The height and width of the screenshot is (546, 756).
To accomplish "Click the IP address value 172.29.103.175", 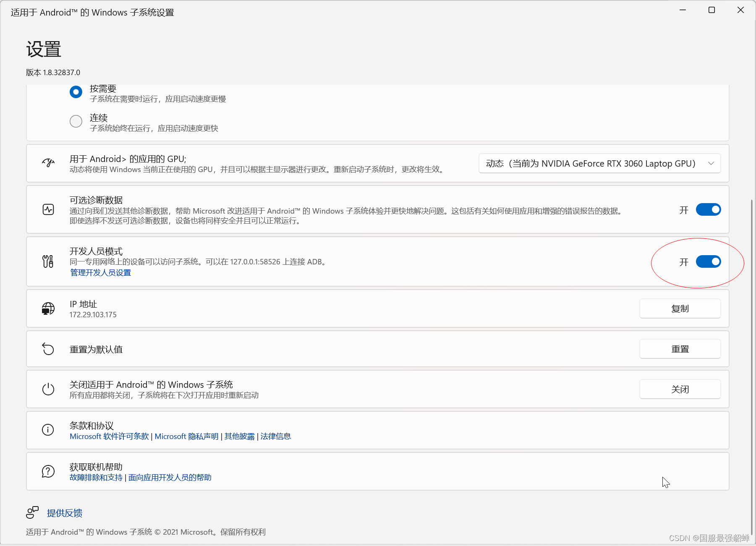I will [93, 314].
